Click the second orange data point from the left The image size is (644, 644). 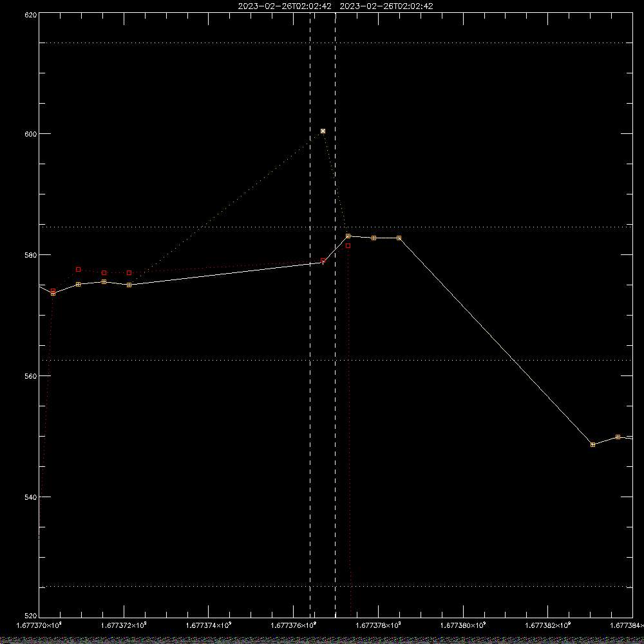(79, 284)
